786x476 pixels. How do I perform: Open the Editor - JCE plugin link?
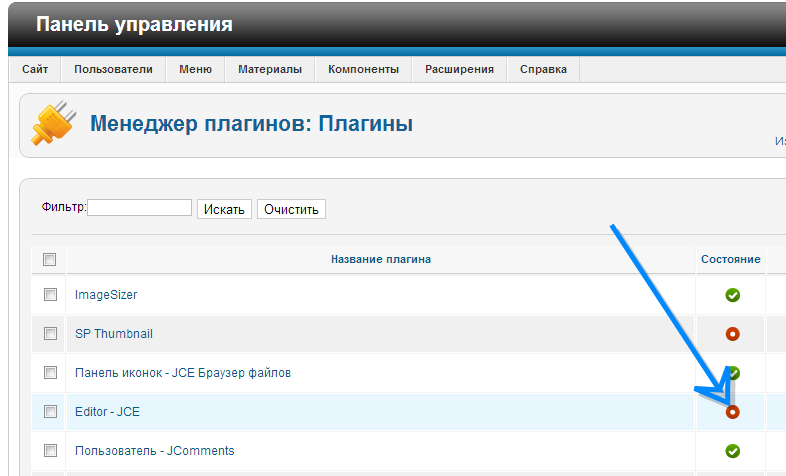tap(106, 411)
